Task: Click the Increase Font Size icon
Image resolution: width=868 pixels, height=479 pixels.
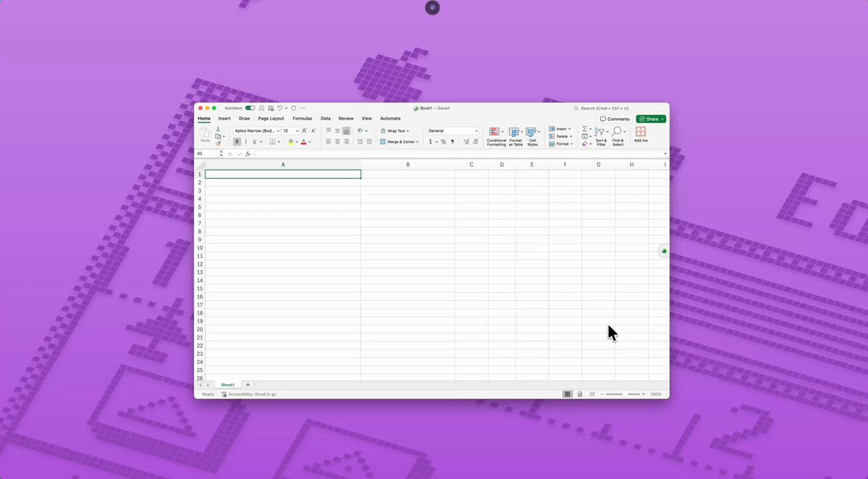Action: (304, 130)
